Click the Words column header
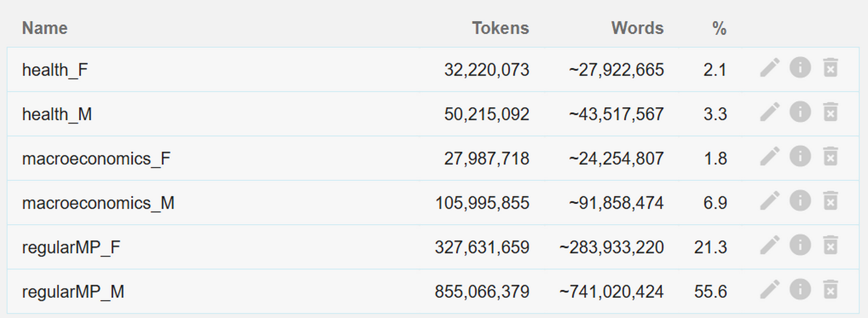 pyautogui.click(x=637, y=28)
